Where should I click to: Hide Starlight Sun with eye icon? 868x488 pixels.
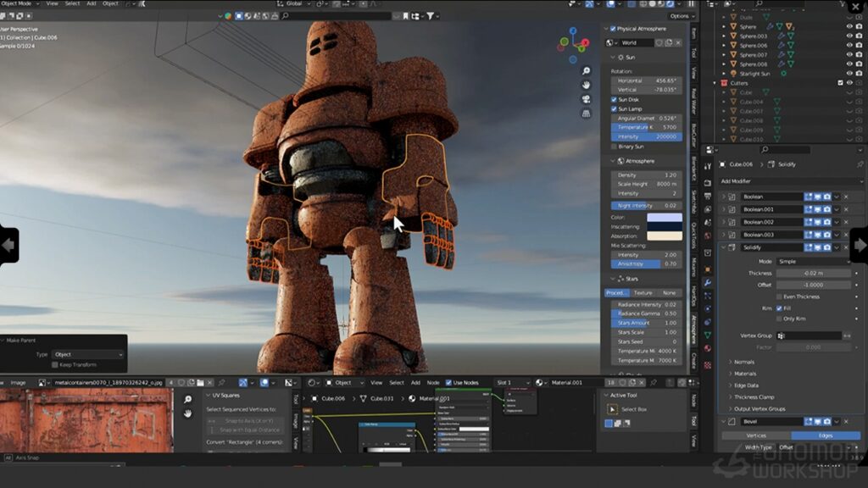[849, 73]
